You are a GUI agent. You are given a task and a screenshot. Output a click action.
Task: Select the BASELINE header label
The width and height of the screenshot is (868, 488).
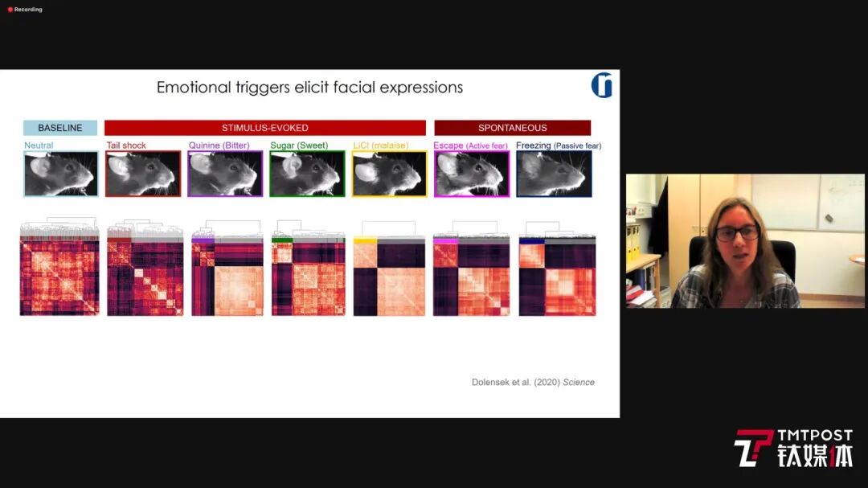(x=60, y=128)
